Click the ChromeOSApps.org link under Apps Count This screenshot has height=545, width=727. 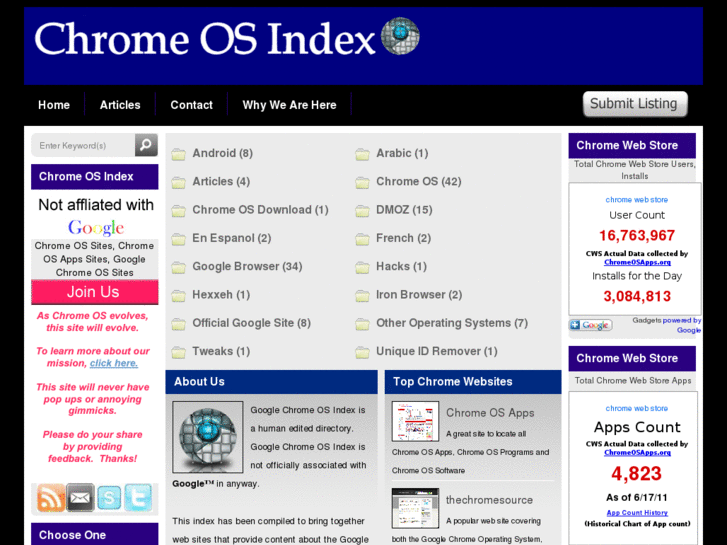pos(637,452)
